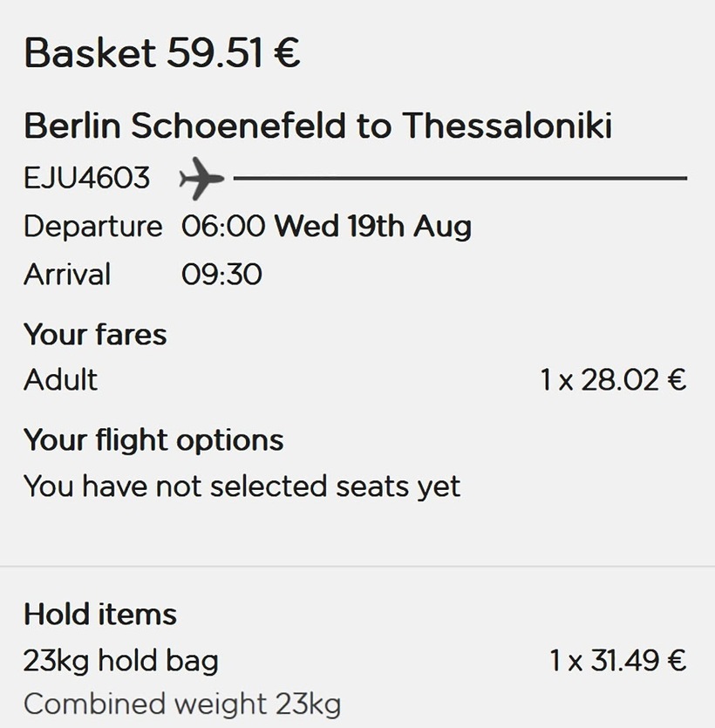The image size is (715, 728).
Task: Click flight number EJU4603
Action: pyautogui.click(x=86, y=179)
